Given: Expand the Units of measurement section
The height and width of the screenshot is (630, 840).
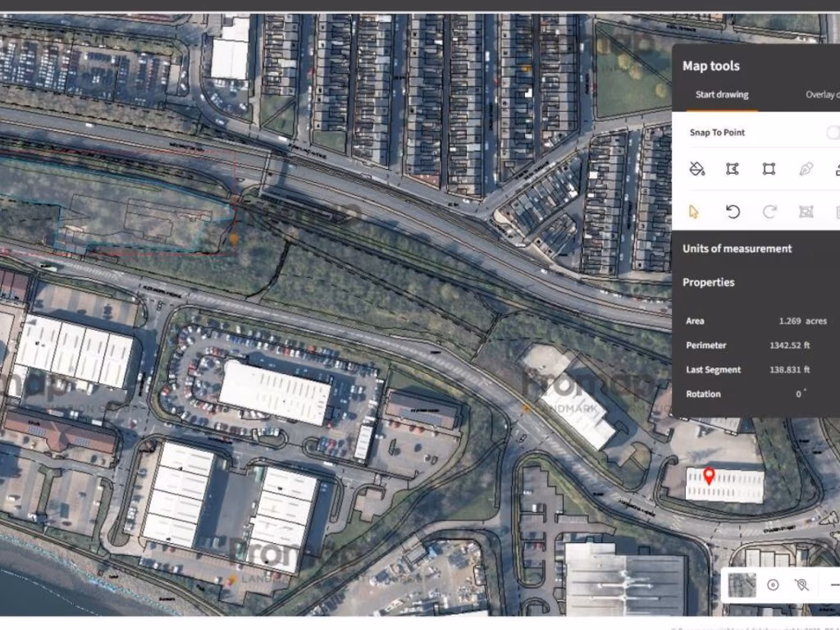Looking at the screenshot, I should [737, 249].
